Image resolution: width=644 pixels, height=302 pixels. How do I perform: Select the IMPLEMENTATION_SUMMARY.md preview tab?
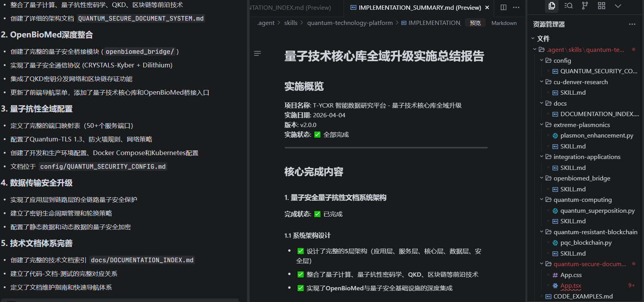tap(420, 7)
